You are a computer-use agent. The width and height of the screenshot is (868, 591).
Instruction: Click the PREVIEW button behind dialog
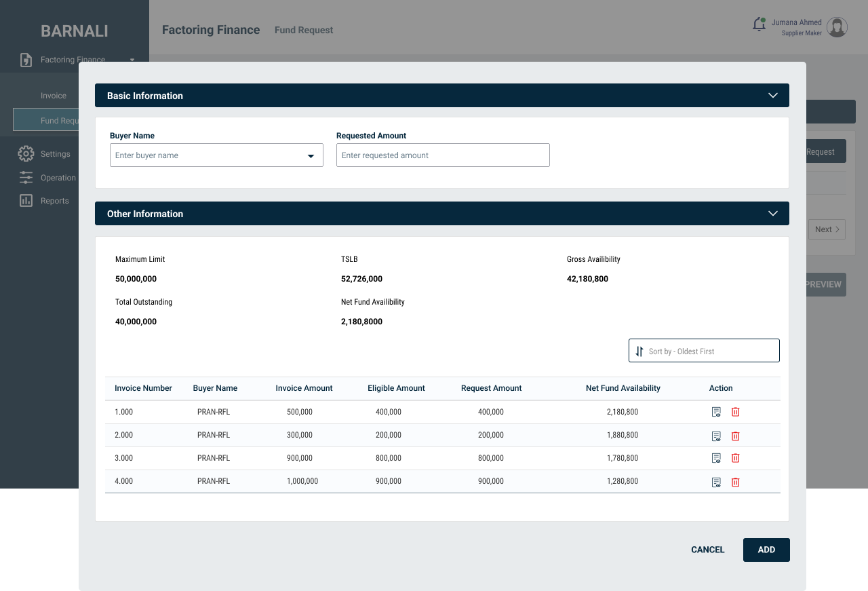(x=826, y=284)
